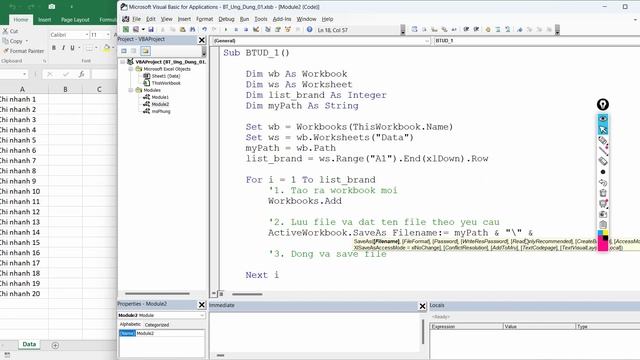The image size is (640, 360).
Task: Open Excel Page Layout ribbon tab
Action: coord(75,20)
